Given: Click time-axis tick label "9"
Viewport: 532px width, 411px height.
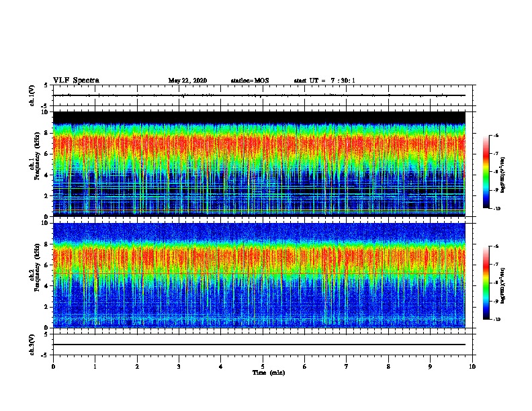Looking at the screenshot, I should [430, 367].
